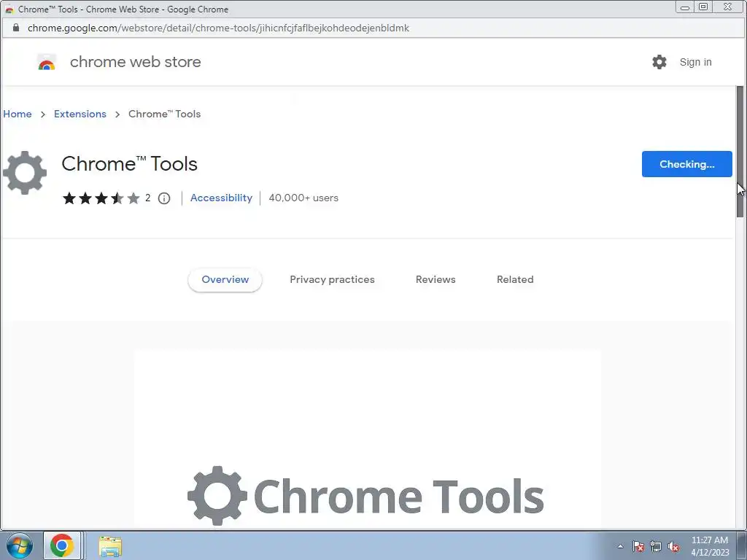Click the rating info circle icon
Viewport: 747px width, 560px height.
(x=164, y=198)
